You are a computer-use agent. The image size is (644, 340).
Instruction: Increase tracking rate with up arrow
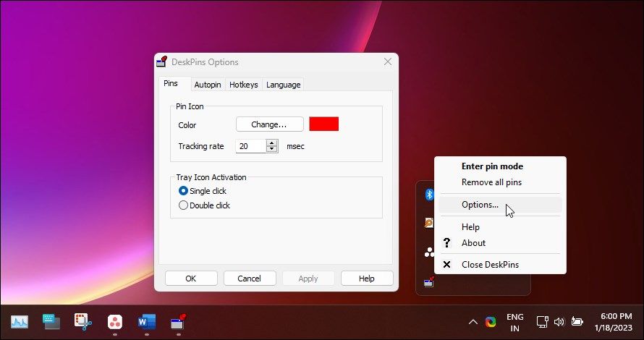click(271, 143)
